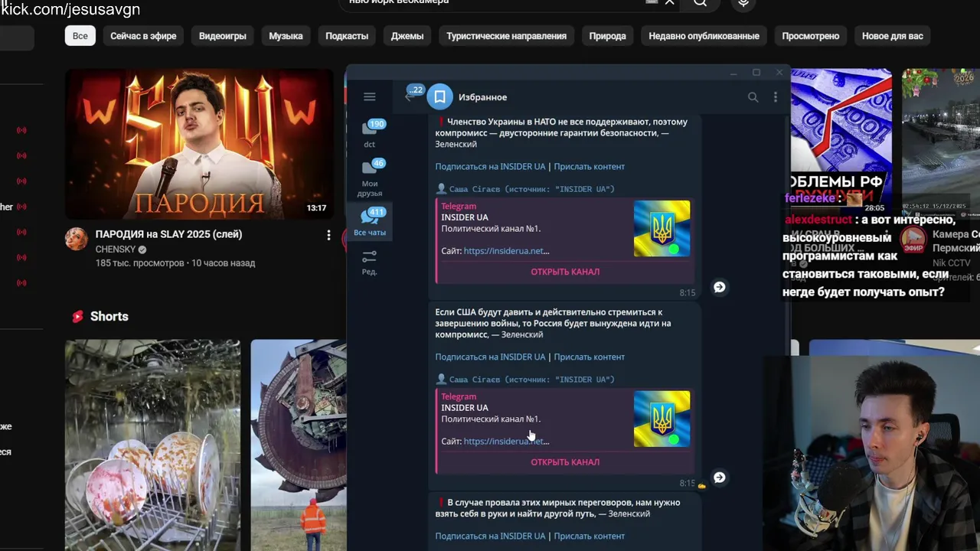Open the snowy CCTV livestream thumbnail
The width and height of the screenshot is (980, 551).
click(941, 142)
